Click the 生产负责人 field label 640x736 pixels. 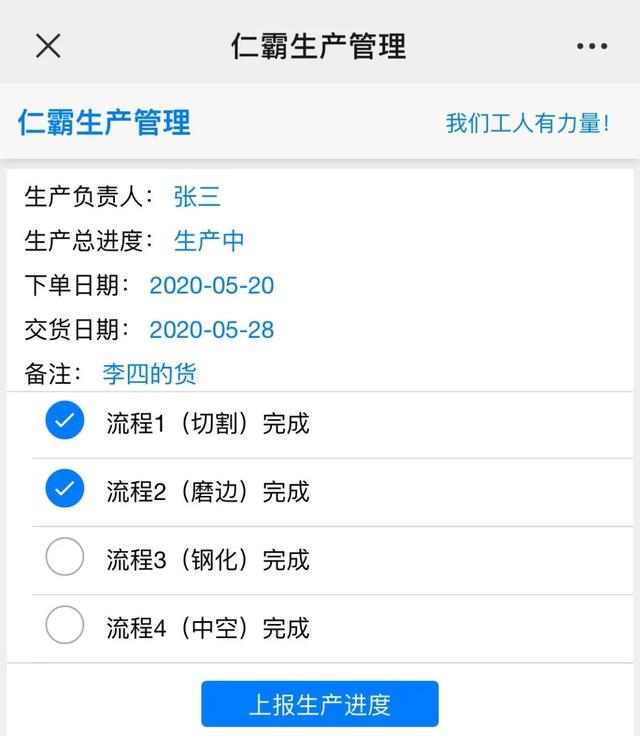click(x=84, y=196)
